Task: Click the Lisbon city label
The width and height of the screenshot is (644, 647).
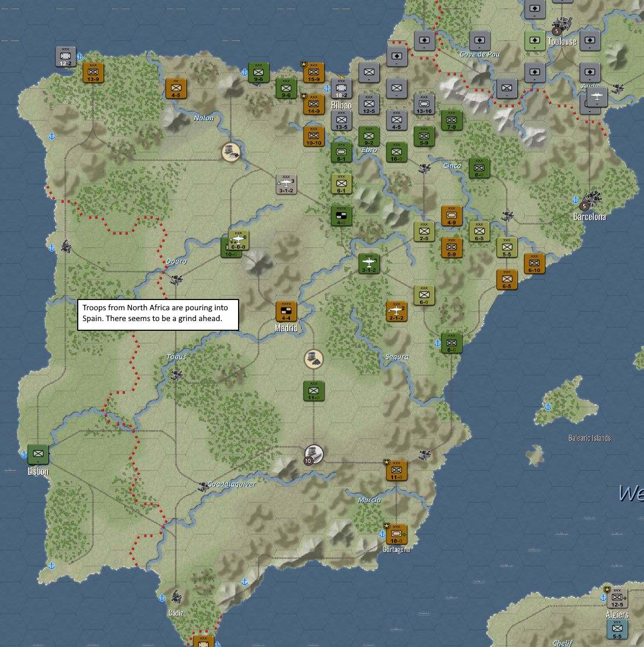Action: point(38,471)
